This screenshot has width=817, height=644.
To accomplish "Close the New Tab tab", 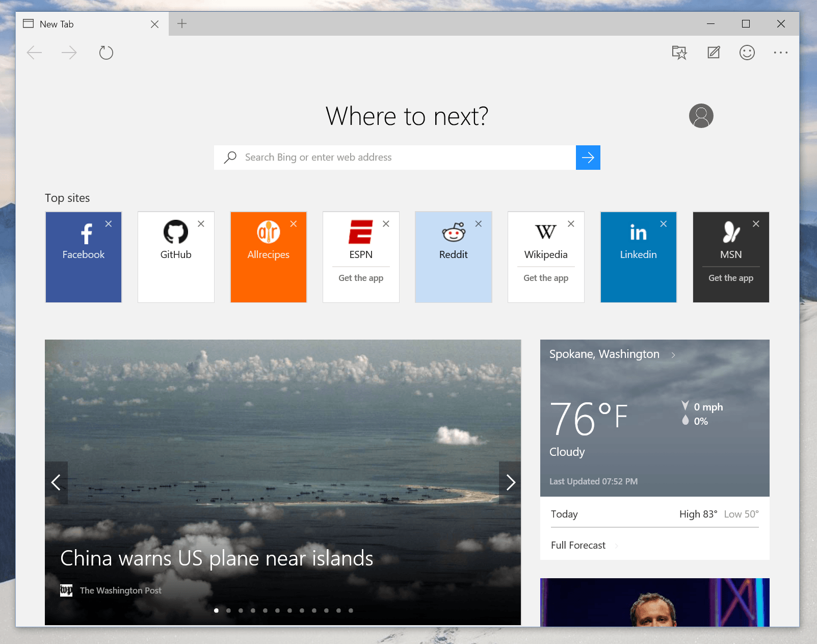I will click(155, 24).
